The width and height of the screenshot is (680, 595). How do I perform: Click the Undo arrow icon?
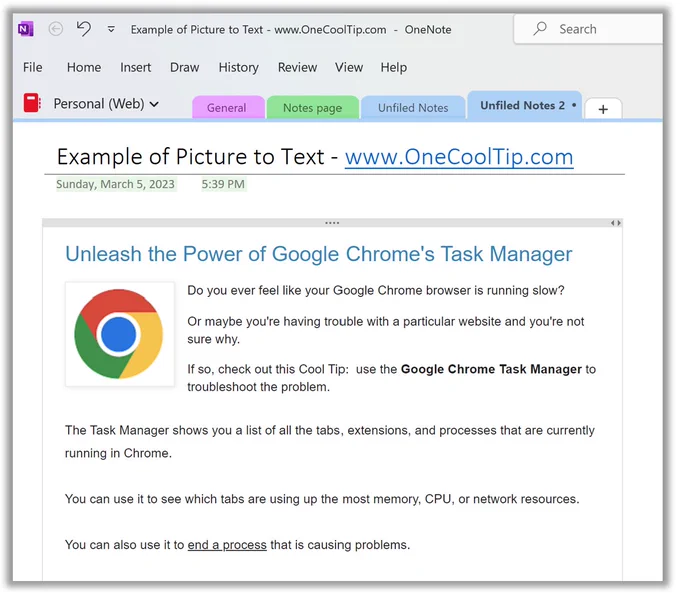point(83,29)
